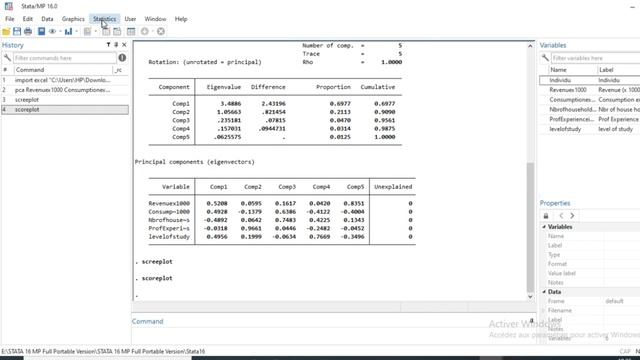This screenshot has height=360, width=640.
Task: Select the pca Revenuex1000 history command
Action: click(x=65, y=90)
